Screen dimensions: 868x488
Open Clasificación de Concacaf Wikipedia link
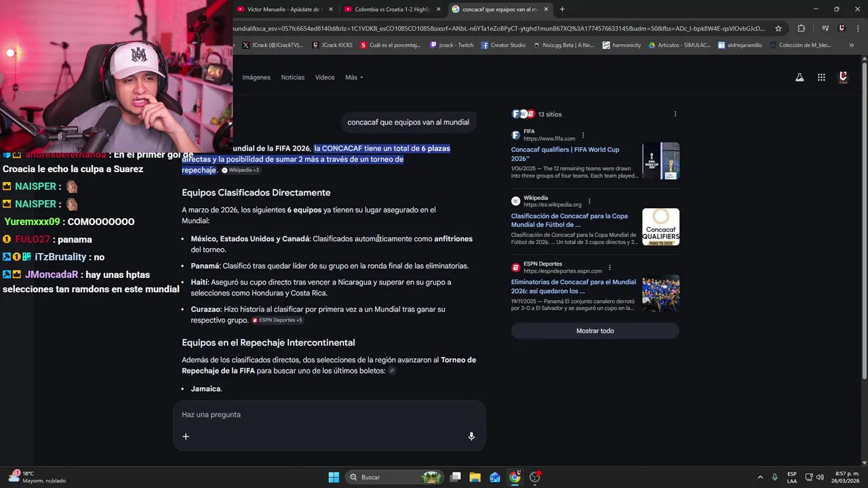(570, 220)
